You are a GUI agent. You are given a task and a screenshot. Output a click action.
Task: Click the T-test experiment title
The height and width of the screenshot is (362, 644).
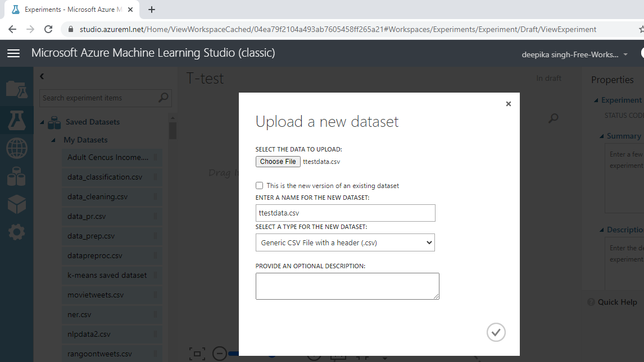point(205,79)
